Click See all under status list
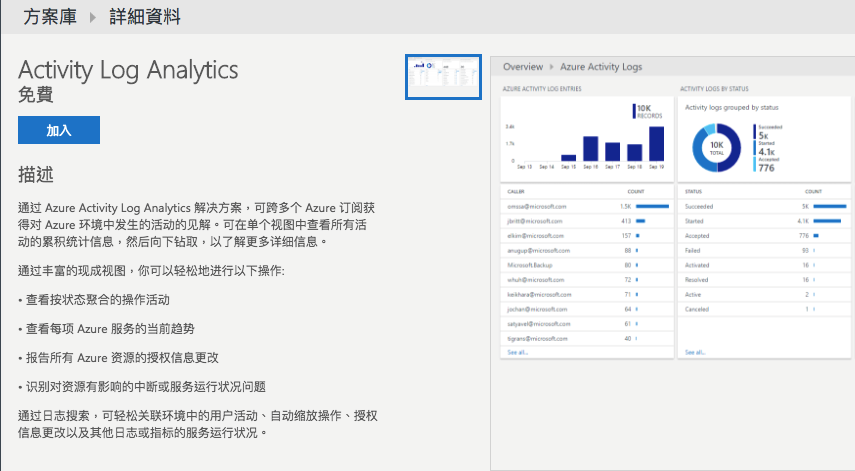This screenshot has height=471, width=855. pos(695,352)
